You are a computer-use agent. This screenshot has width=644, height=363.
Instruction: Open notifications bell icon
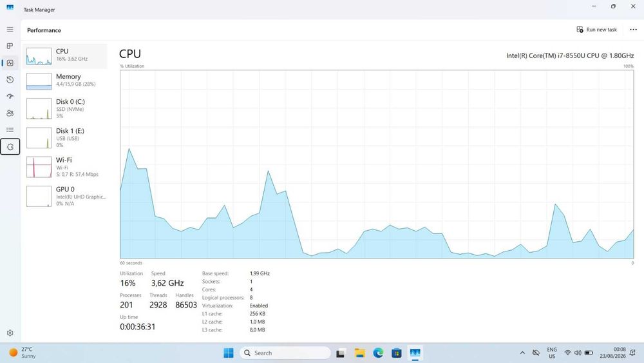click(633, 353)
